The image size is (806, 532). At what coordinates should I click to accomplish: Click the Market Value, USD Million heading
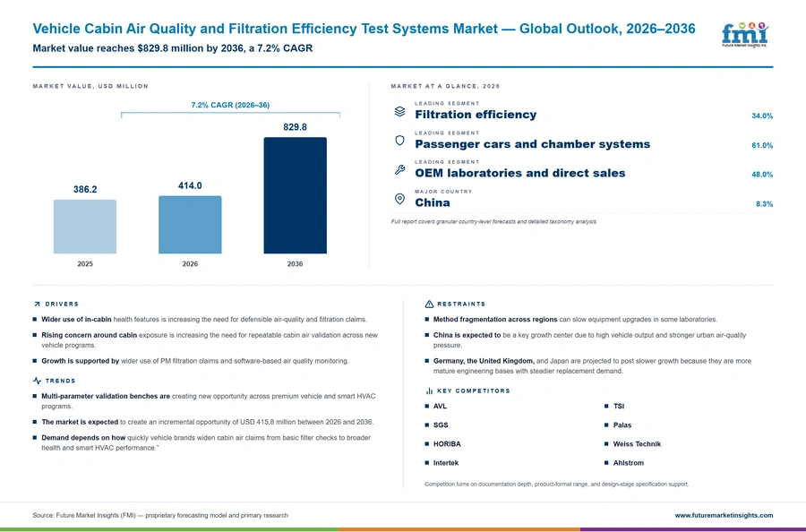point(90,86)
